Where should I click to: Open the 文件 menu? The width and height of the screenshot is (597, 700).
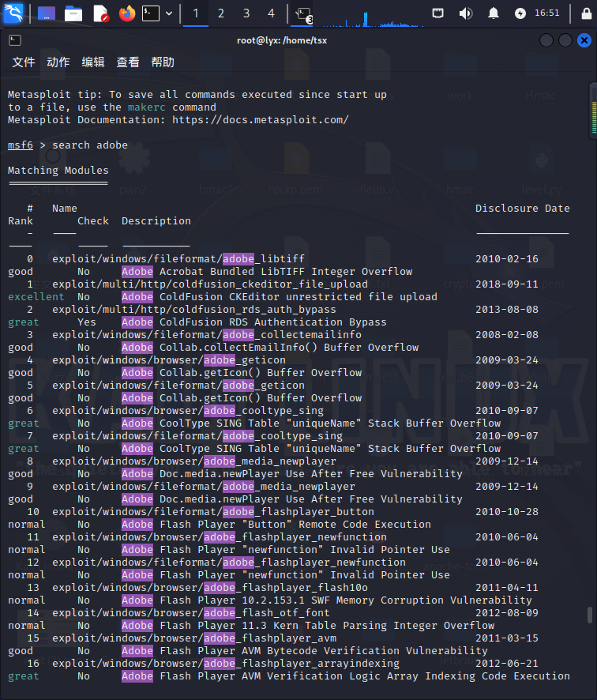(24, 62)
